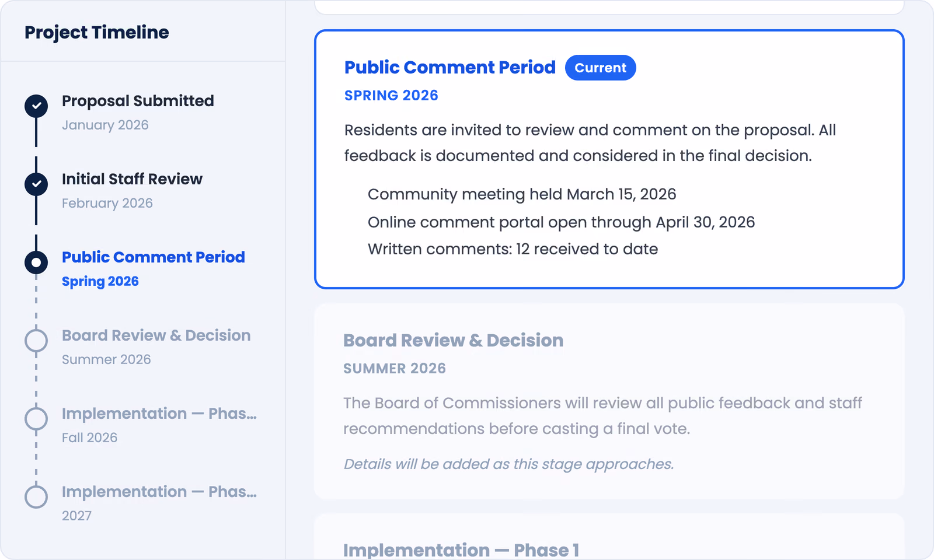Click the checkmark marker beside Proposal Submitted

coord(36,106)
